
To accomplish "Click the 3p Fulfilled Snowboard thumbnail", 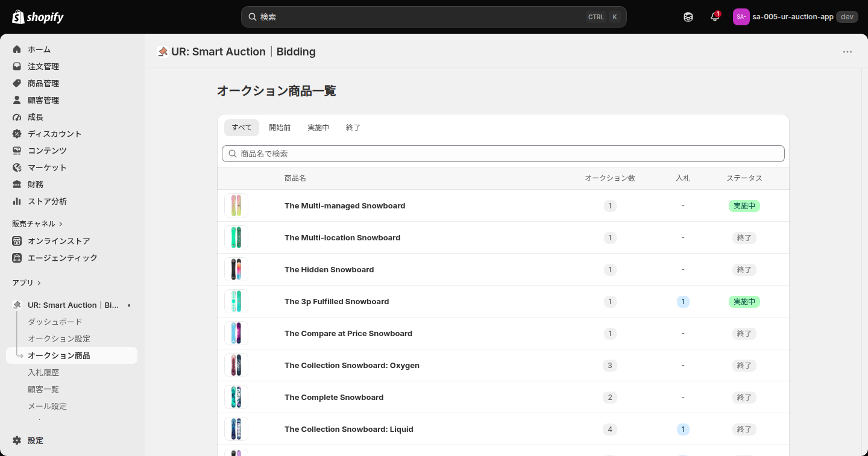I will pyautogui.click(x=236, y=301).
